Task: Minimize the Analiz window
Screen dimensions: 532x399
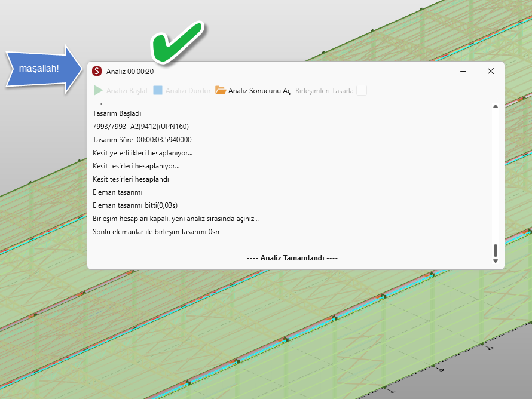Action: [463, 71]
